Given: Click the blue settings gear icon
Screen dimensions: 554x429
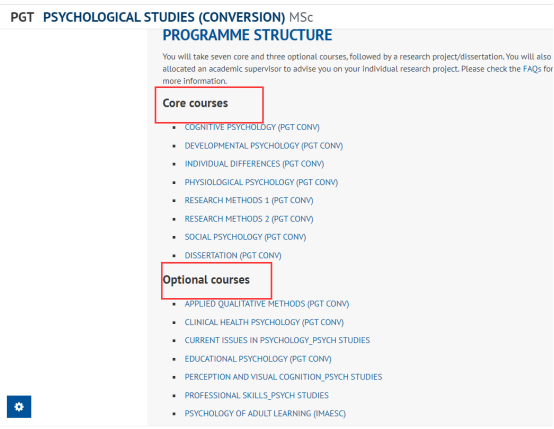Looking at the screenshot, I should click(19, 406).
